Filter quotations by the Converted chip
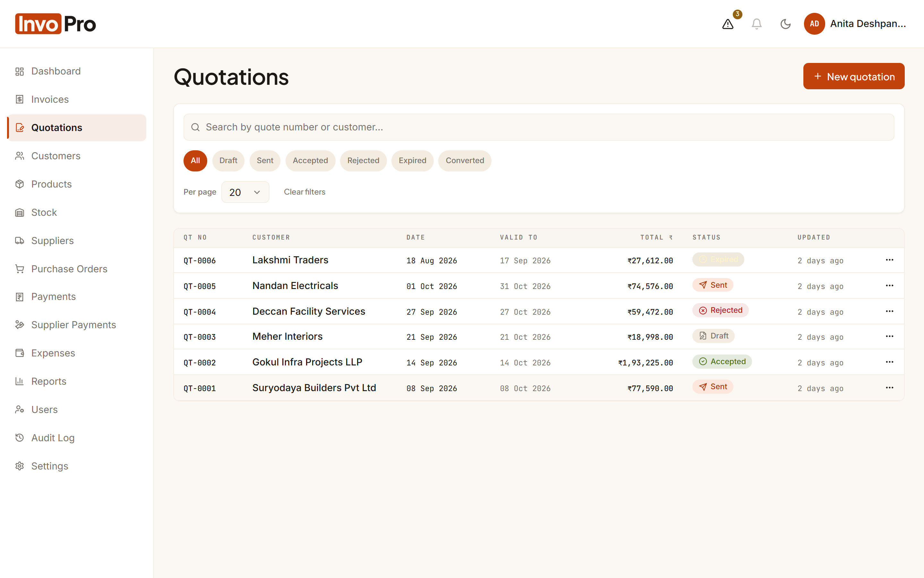Screen dimensions: 924x578 465,161
